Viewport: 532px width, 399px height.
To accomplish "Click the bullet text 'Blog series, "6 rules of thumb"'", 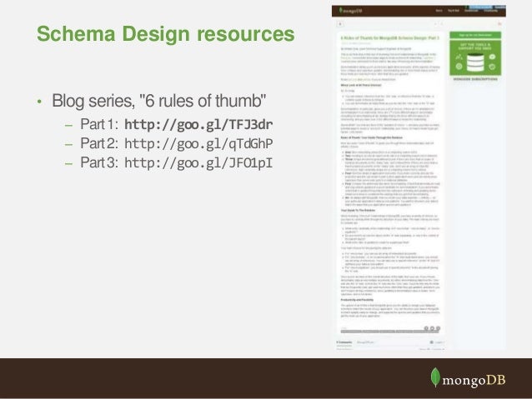I will (x=158, y=101).
